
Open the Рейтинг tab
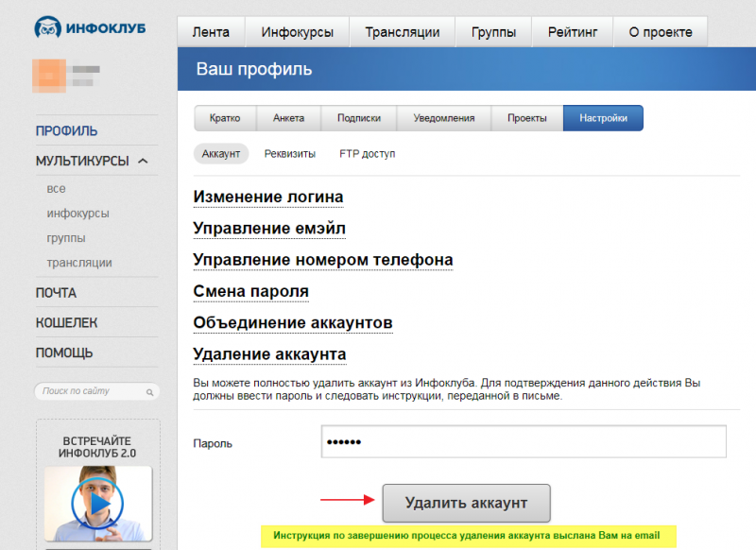[x=573, y=32]
